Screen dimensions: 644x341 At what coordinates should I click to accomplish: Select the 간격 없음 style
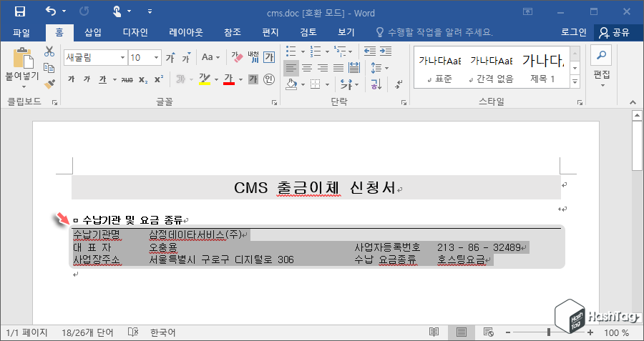491,68
